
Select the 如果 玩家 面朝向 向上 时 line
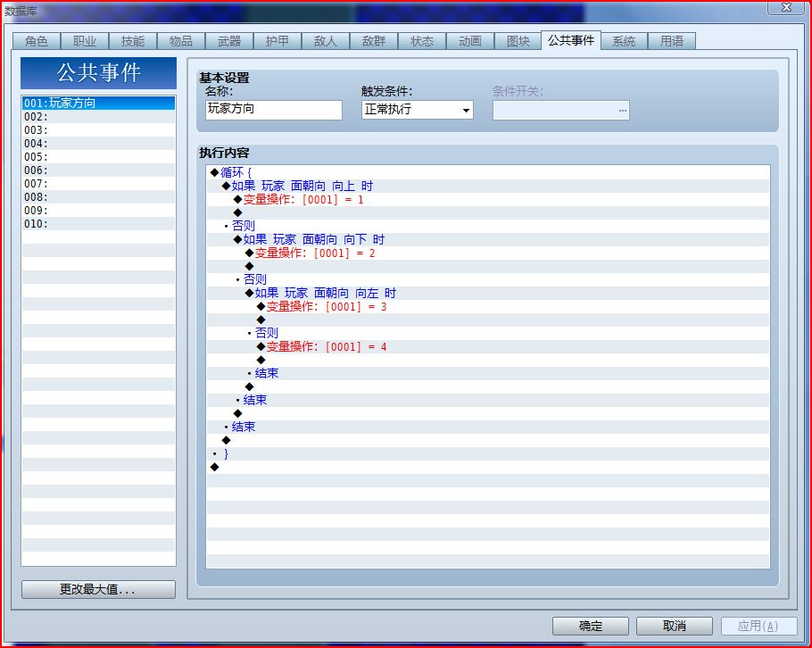tap(488, 186)
